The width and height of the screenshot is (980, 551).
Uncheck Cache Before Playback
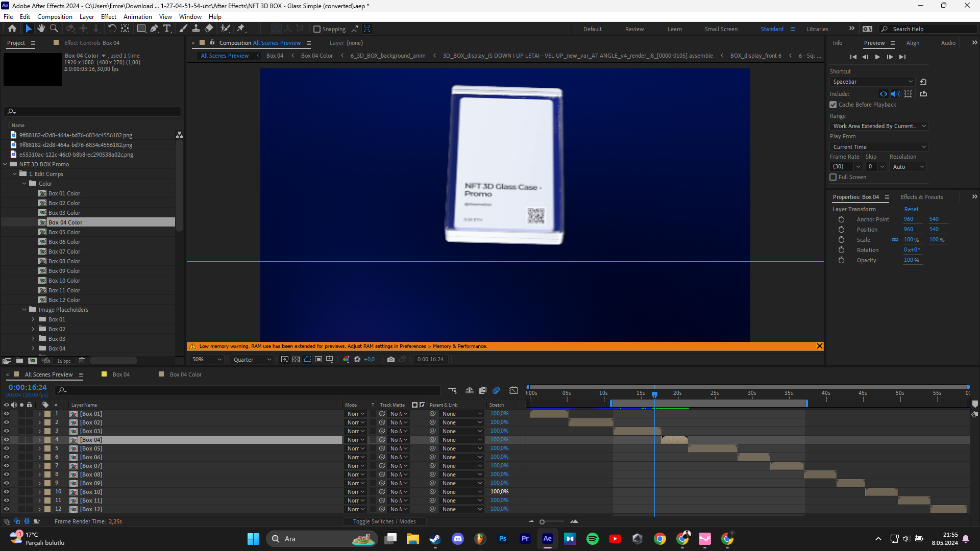pos(833,105)
